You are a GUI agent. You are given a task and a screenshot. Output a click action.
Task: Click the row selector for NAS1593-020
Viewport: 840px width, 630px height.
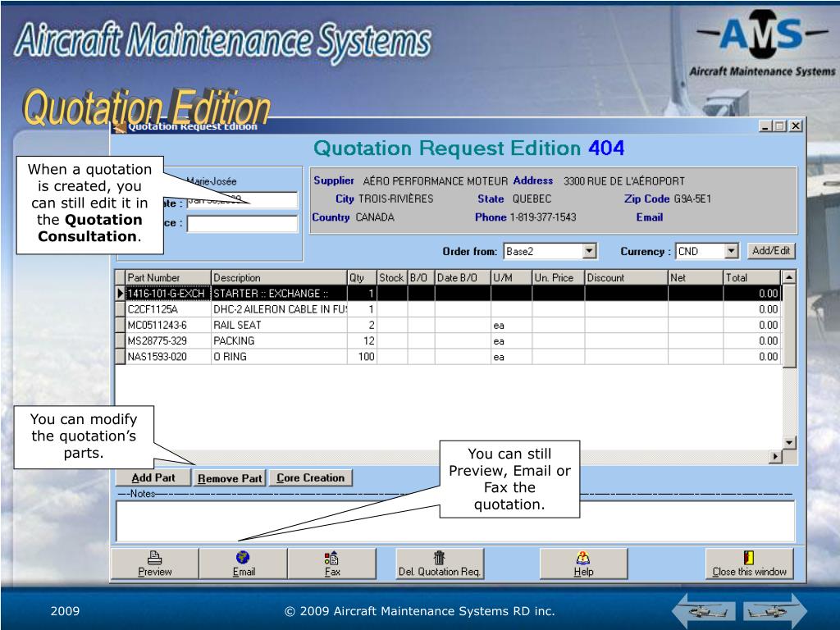click(x=121, y=357)
